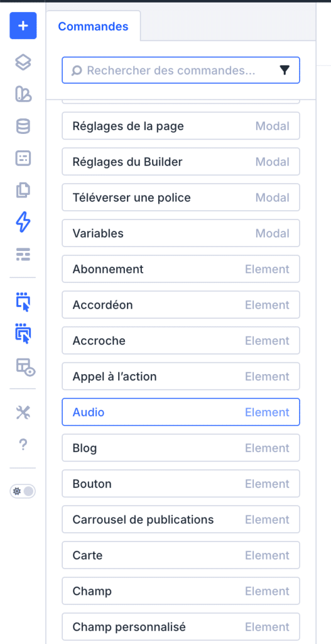Click the blue plus add element button
The width and height of the screenshot is (331, 644).
(x=23, y=26)
